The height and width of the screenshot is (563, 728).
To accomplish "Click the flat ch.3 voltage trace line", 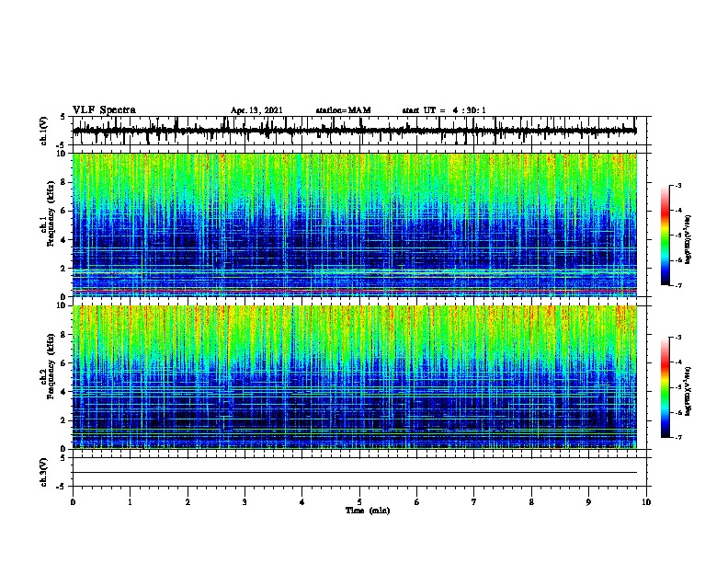I will 355,473.
